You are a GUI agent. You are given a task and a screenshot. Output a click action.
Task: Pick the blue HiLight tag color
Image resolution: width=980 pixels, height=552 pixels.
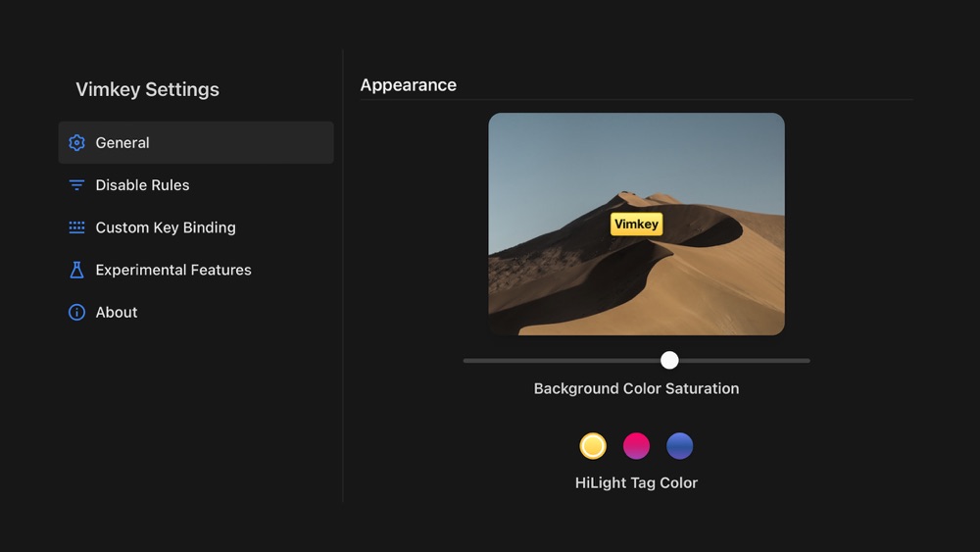click(x=679, y=446)
